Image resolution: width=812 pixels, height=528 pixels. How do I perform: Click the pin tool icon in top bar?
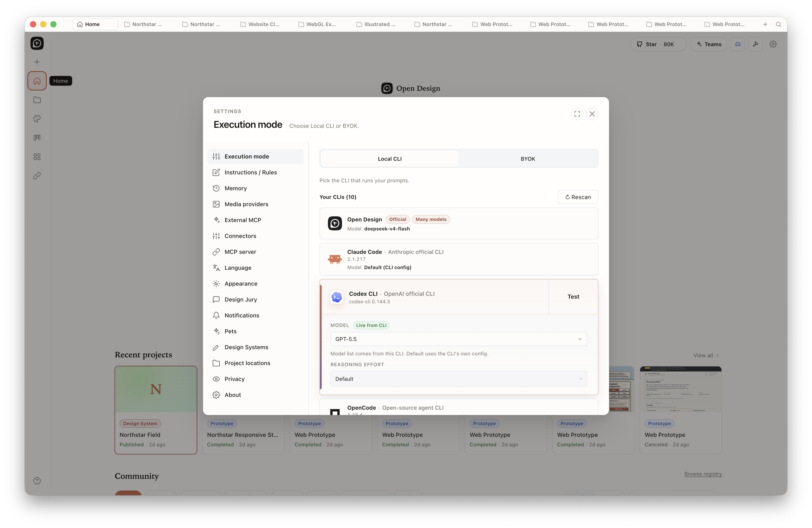(755, 44)
